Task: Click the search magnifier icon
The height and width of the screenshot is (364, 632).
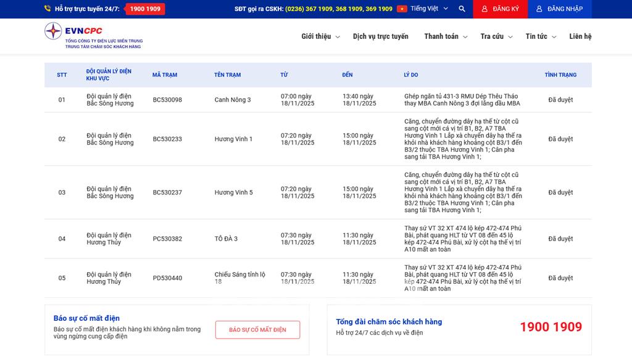Action: 462,9
